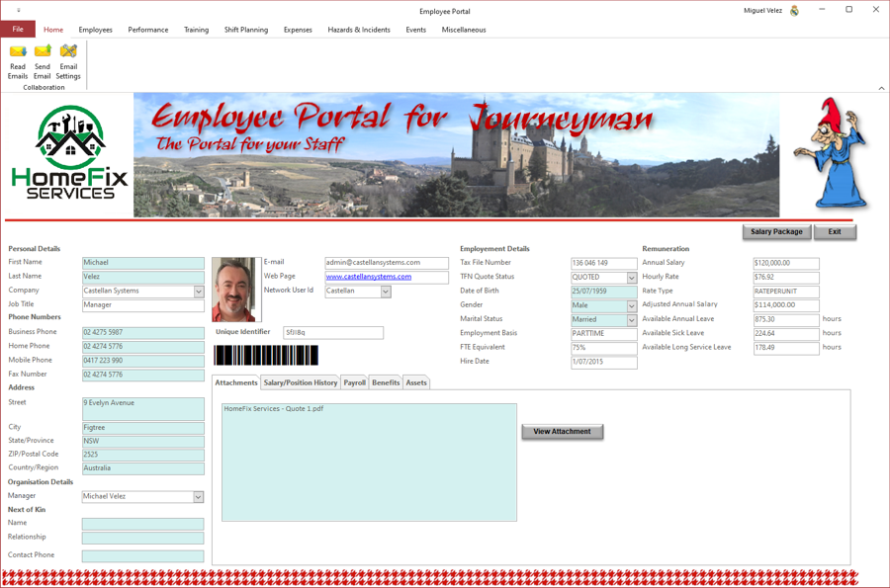Image resolution: width=890 pixels, height=588 pixels.
Task: Expand the Company dropdown
Action: pyautogui.click(x=198, y=292)
